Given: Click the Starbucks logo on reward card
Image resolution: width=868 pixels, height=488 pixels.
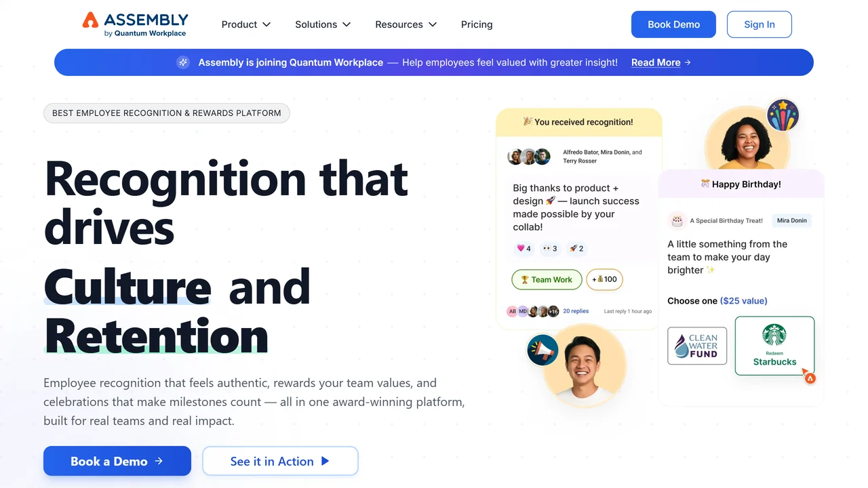Looking at the screenshot, I should point(774,335).
